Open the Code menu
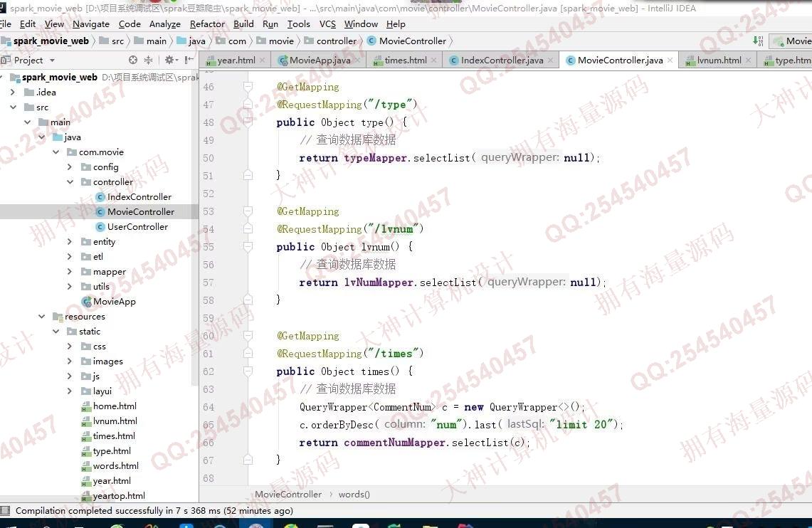Image resolution: width=812 pixels, height=528 pixels. (130, 23)
